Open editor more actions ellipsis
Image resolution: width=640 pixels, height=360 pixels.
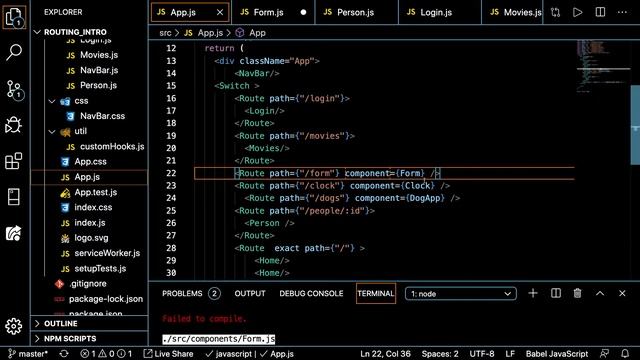tap(622, 12)
